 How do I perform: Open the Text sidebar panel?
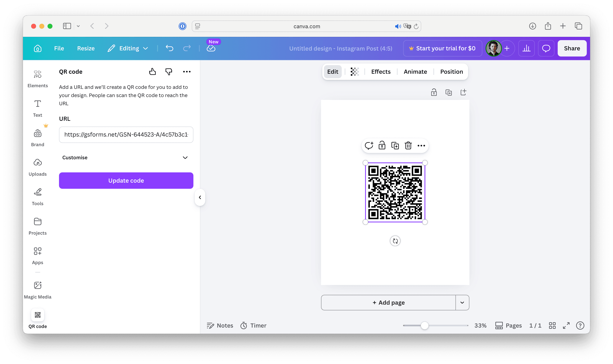[37, 109]
